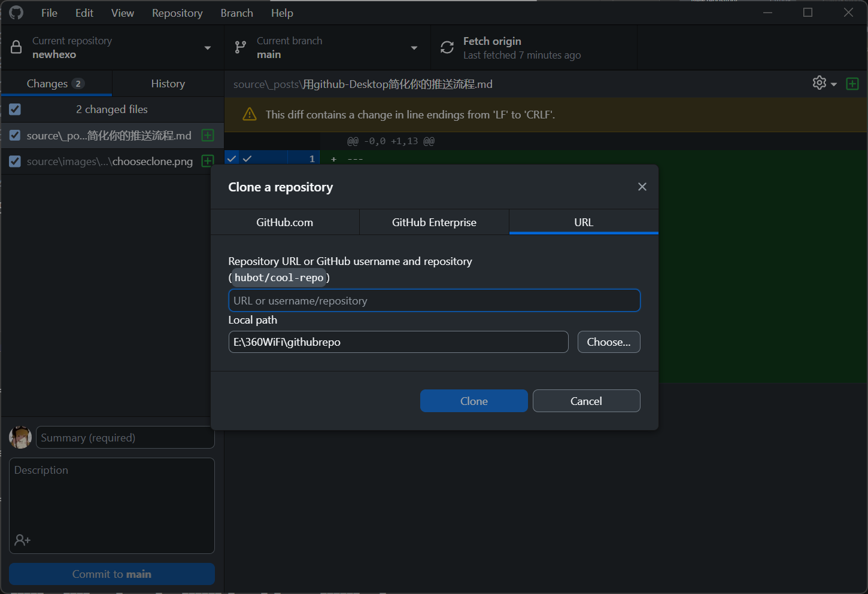Click the Local path input field
This screenshot has height=594, width=868.
pos(398,342)
